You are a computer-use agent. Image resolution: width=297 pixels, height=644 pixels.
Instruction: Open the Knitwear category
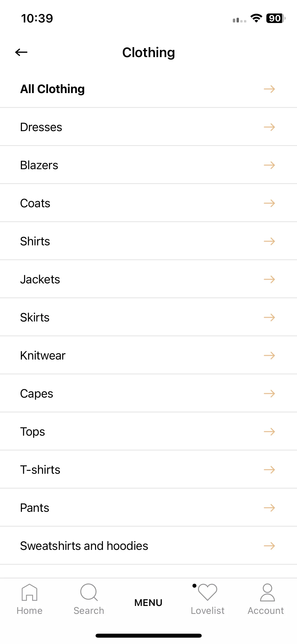(x=148, y=355)
